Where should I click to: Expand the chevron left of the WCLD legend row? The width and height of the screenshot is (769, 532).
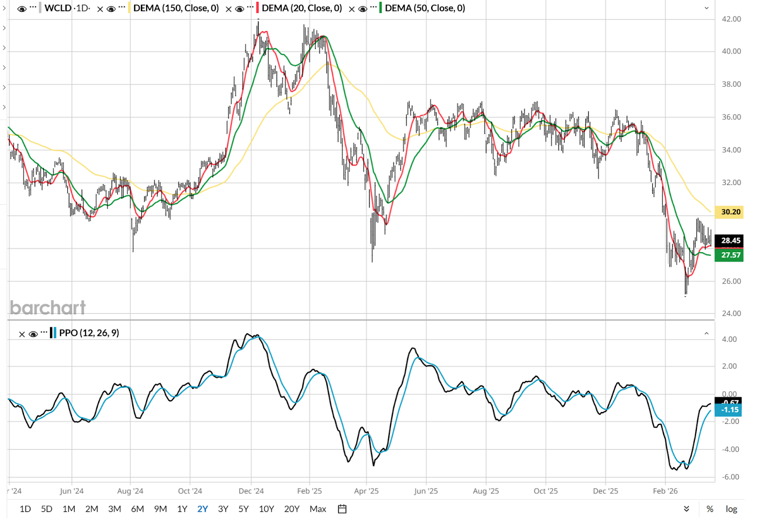pos(5,8)
